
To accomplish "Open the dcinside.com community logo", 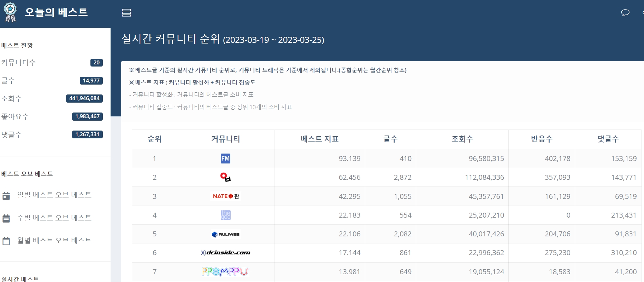I will click(225, 253).
